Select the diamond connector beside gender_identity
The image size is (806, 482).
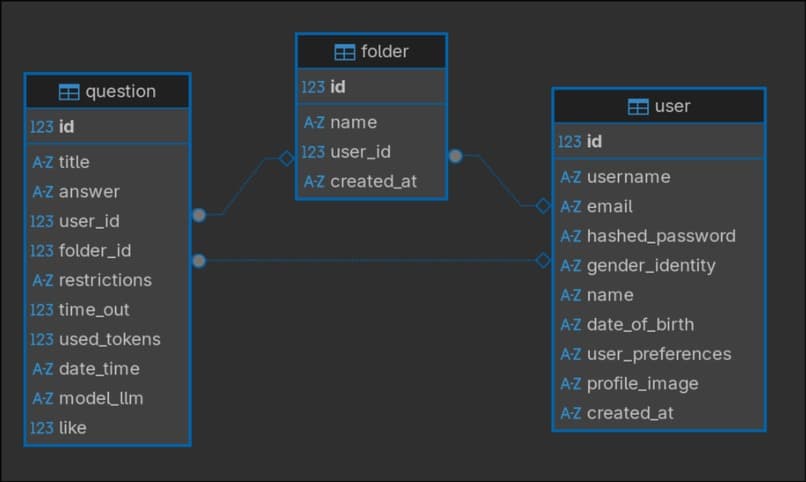click(543, 261)
